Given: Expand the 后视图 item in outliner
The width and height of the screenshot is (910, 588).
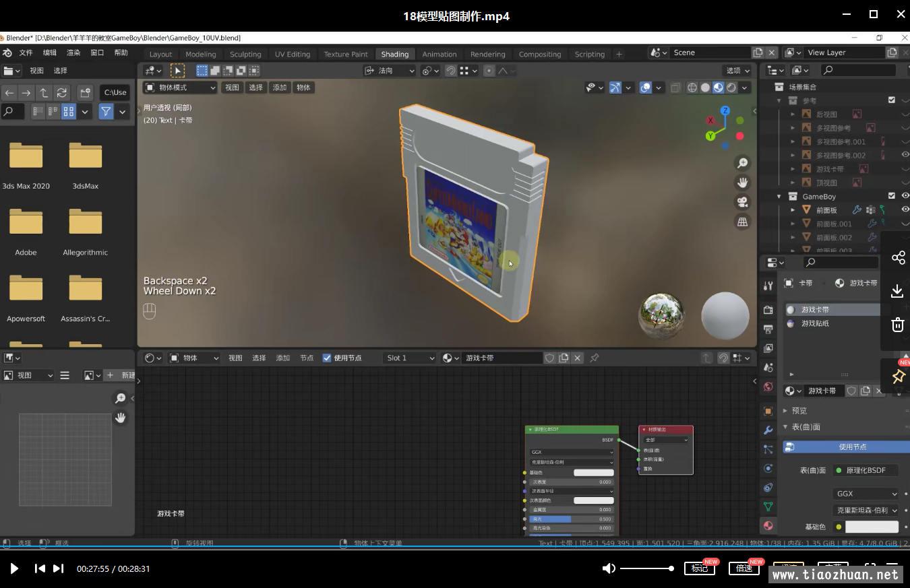Looking at the screenshot, I should pos(793,115).
